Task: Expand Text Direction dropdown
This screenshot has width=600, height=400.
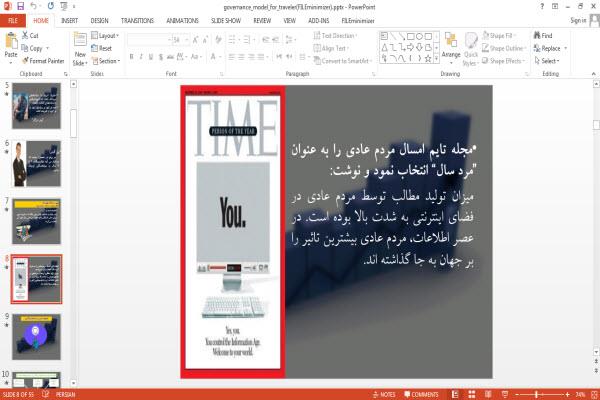Action: click(x=335, y=36)
